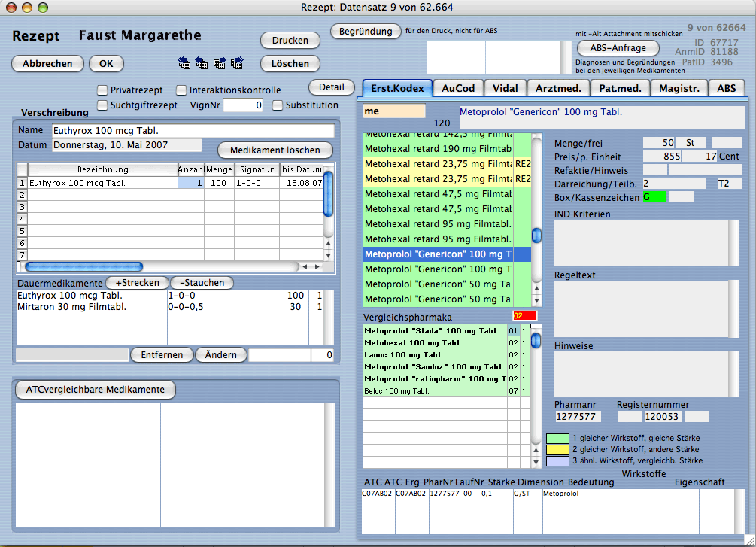Select the ABS tab
Image resolution: width=756 pixels, height=547 pixels.
726,88
